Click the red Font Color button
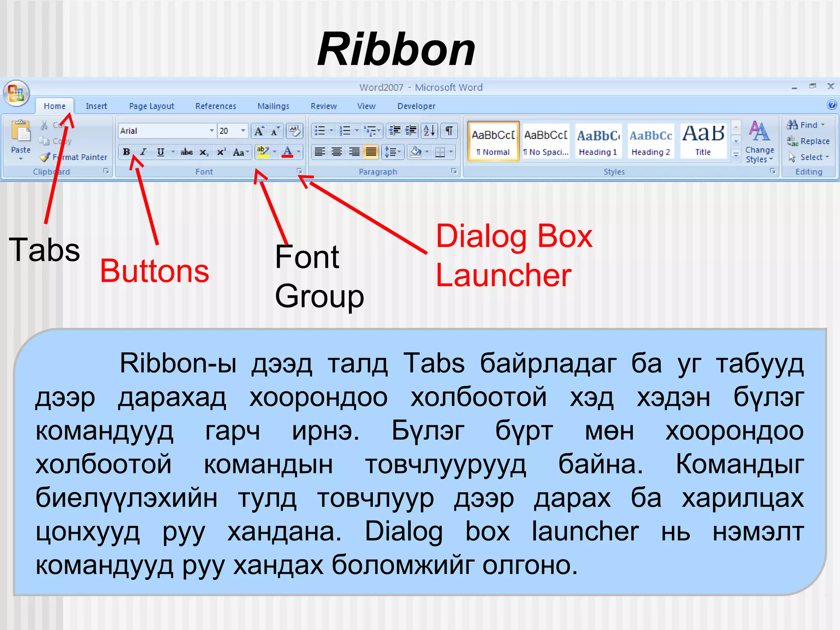 tap(288, 152)
